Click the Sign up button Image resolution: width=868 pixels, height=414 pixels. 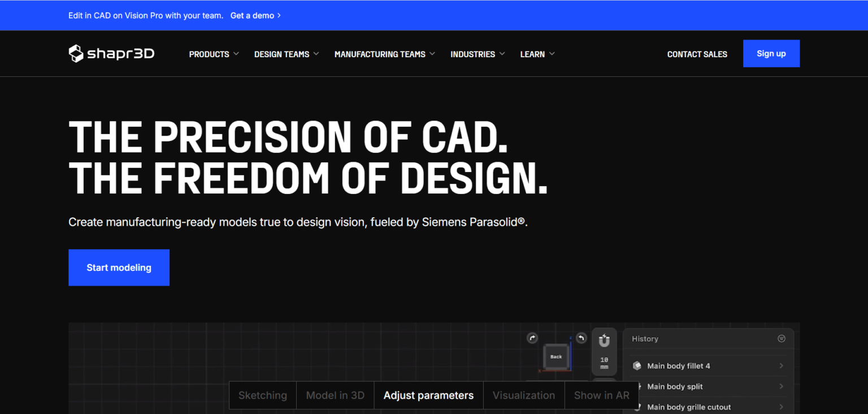tap(771, 53)
